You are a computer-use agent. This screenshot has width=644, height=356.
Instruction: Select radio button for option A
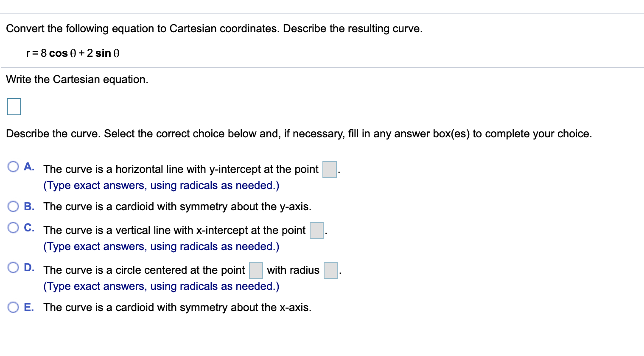[x=13, y=167]
